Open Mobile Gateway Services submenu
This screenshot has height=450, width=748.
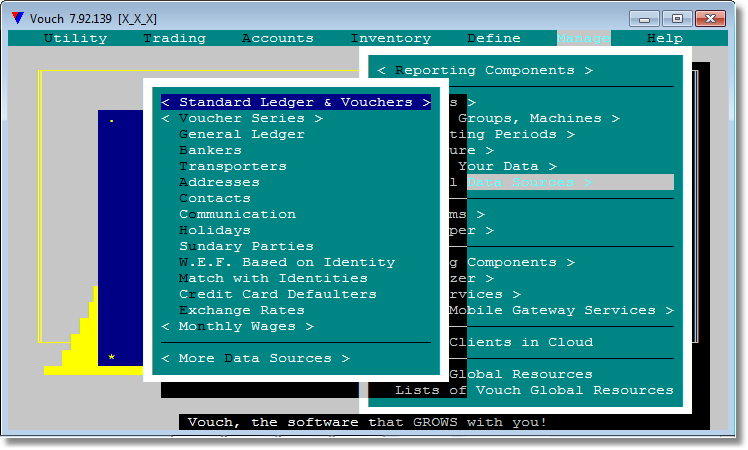pos(561,310)
